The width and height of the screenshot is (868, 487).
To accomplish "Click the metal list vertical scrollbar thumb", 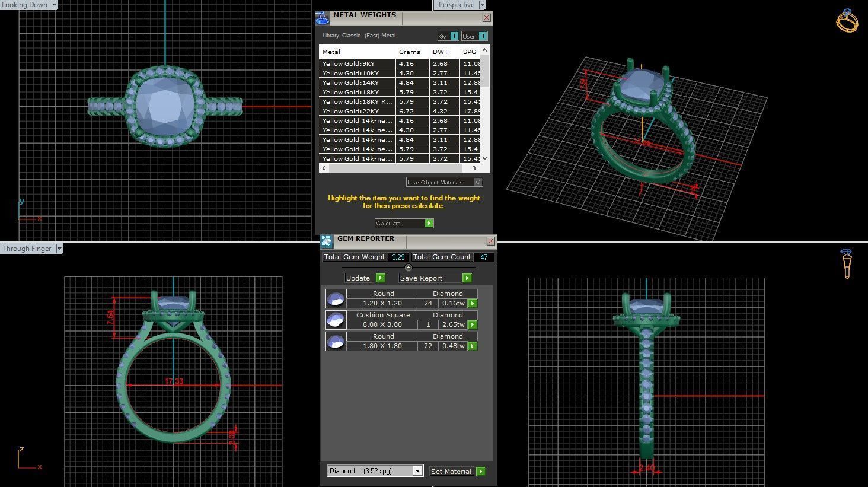I will pos(485,71).
